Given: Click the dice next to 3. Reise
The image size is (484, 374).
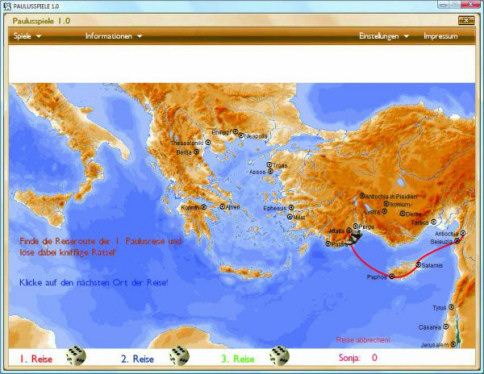Looking at the screenshot, I should [x=279, y=356].
